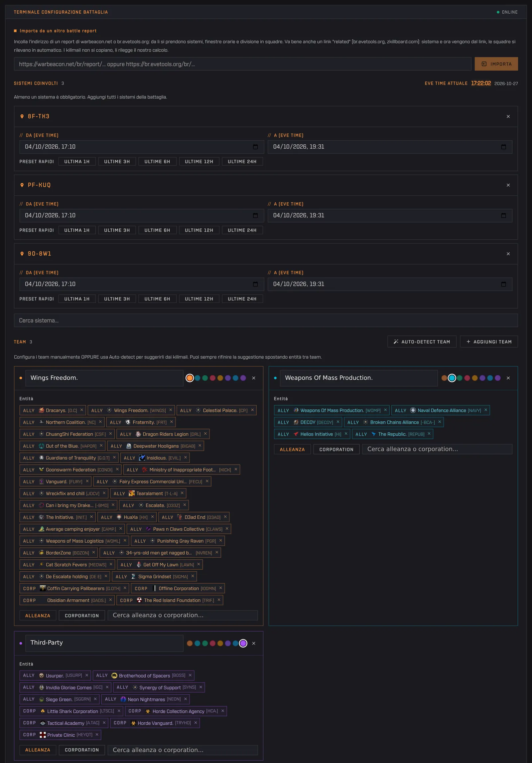Delete the Third-Party team via X icon
Image resolution: width=532 pixels, height=763 pixels.
pos(254,643)
